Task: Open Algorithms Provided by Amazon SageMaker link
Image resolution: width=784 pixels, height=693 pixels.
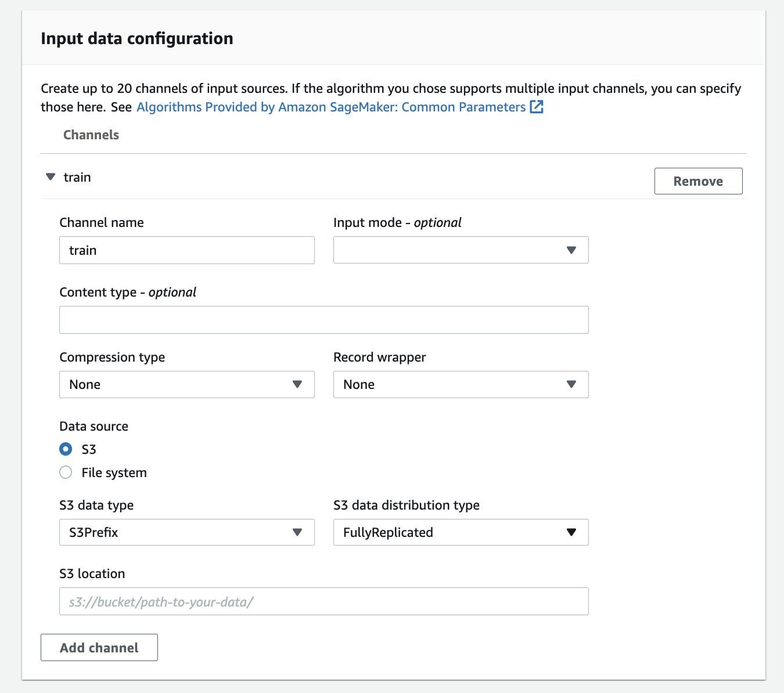Action: (331, 107)
